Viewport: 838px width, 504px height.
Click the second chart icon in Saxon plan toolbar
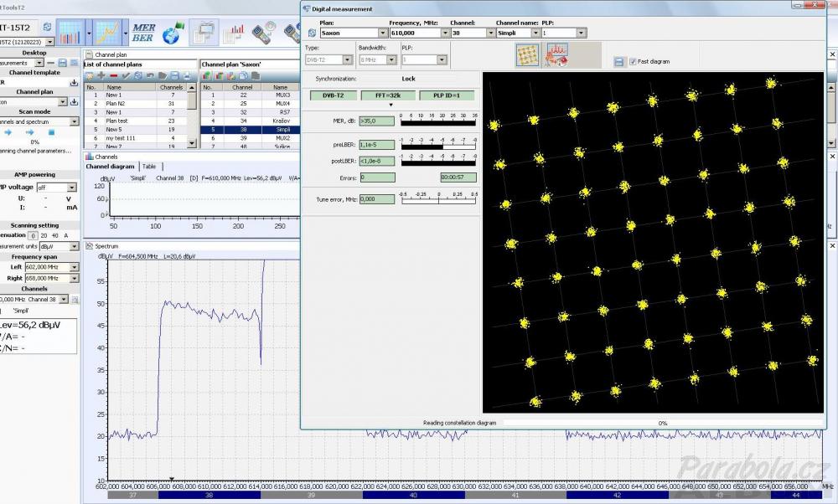[219, 76]
